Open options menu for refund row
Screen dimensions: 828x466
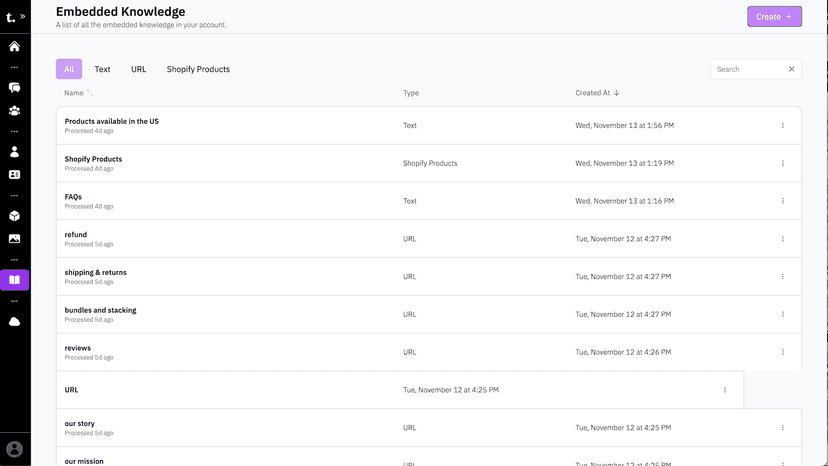point(783,239)
